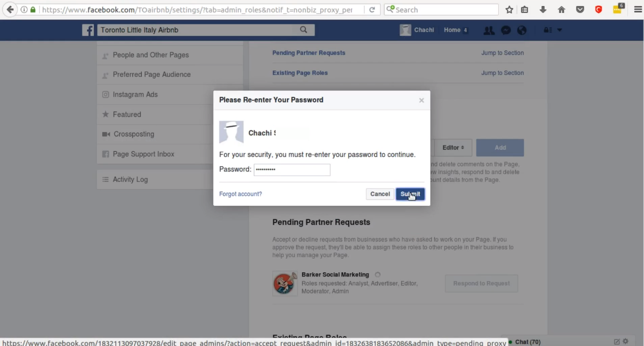Jump to Section for Existing Page Roles
The height and width of the screenshot is (346, 644).
coord(502,73)
